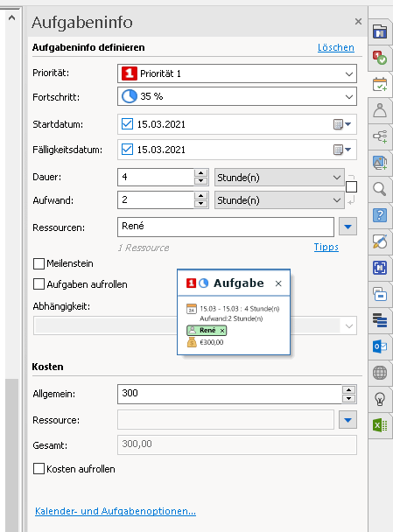
Task: Click the Löschen link
Action: coord(335,47)
